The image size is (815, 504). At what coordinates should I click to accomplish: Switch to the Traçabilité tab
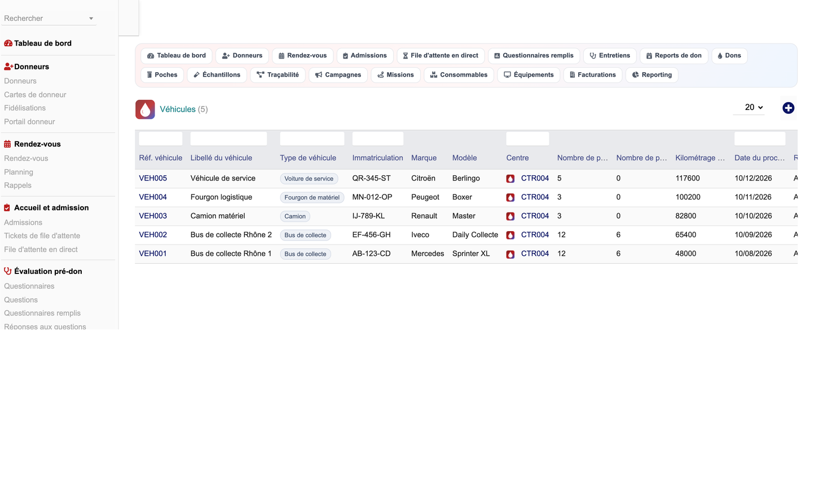tap(277, 75)
